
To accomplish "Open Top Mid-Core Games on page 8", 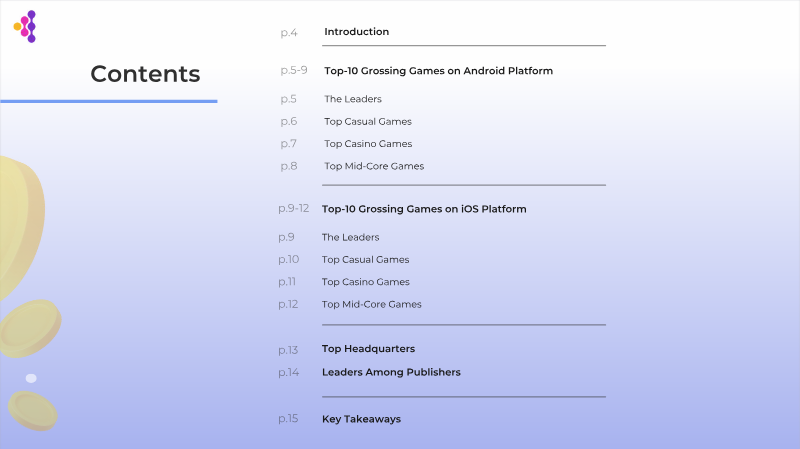I will click(373, 166).
